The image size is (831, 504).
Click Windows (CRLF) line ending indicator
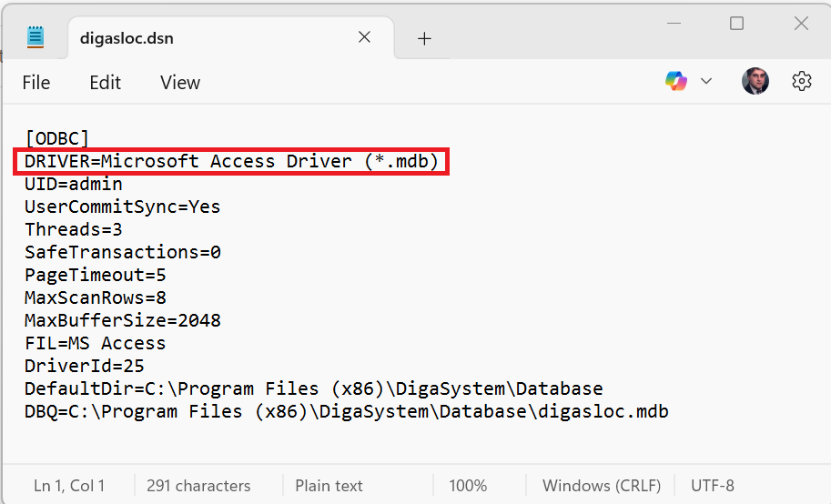click(x=602, y=486)
